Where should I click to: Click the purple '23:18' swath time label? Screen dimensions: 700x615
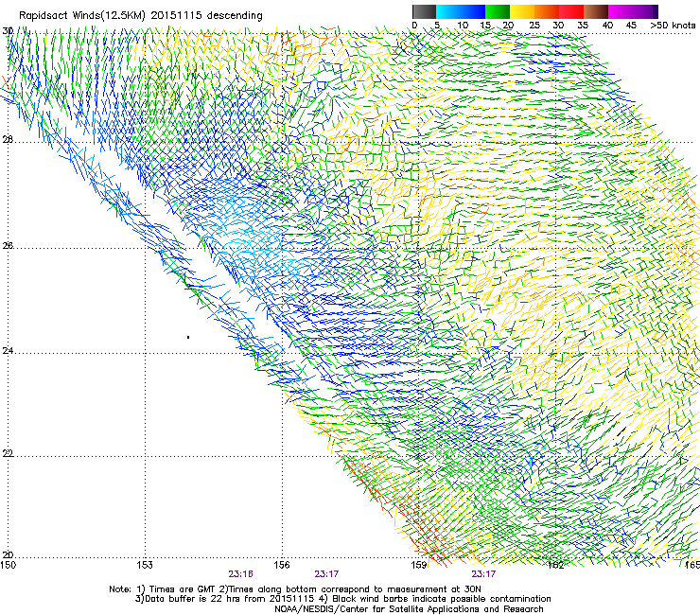point(240,574)
